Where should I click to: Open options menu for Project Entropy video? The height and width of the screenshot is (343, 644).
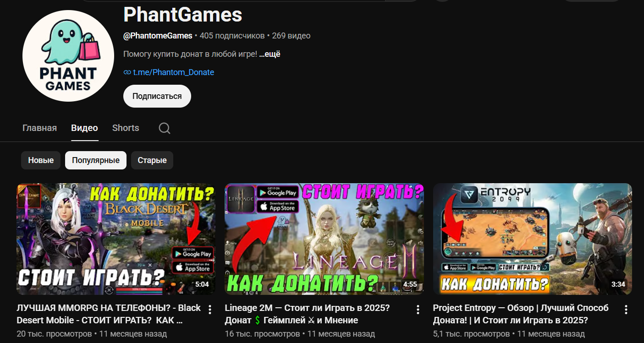[x=626, y=310]
